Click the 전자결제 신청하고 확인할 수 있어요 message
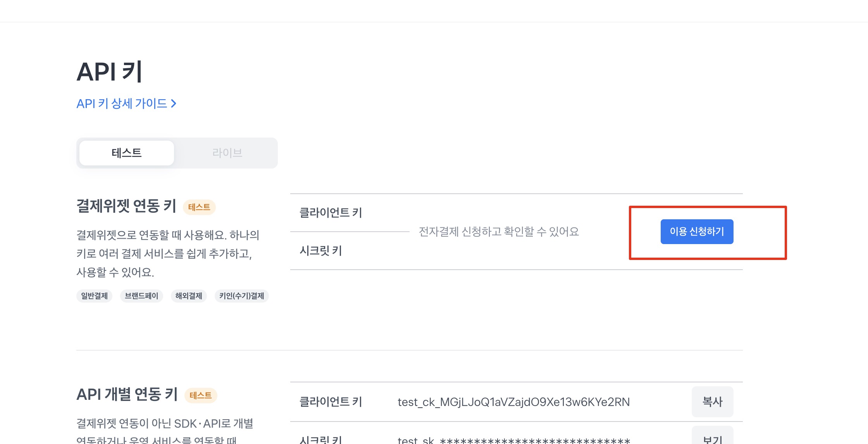Image resolution: width=868 pixels, height=444 pixels. 499,232
